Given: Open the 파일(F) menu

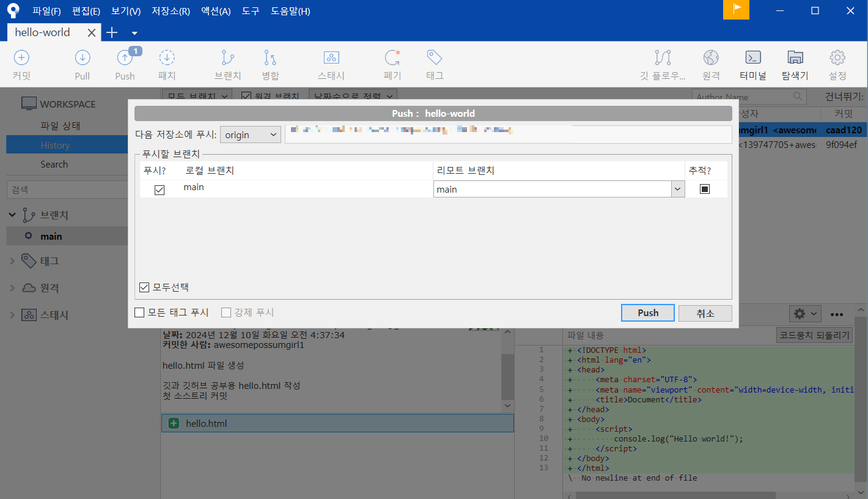Looking at the screenshot, I should (46, 11).
